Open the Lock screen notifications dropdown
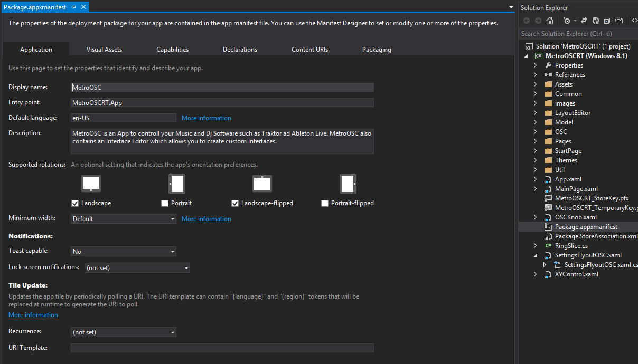The width and height of the screenshot is (638, 364). [x=137, y=268]
